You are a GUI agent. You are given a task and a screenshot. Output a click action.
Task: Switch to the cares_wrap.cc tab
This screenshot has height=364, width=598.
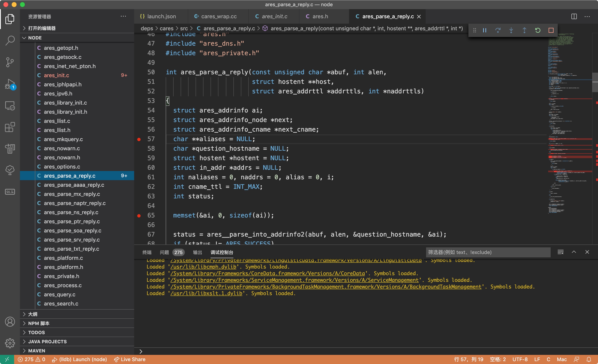click(x=218, y=16)
